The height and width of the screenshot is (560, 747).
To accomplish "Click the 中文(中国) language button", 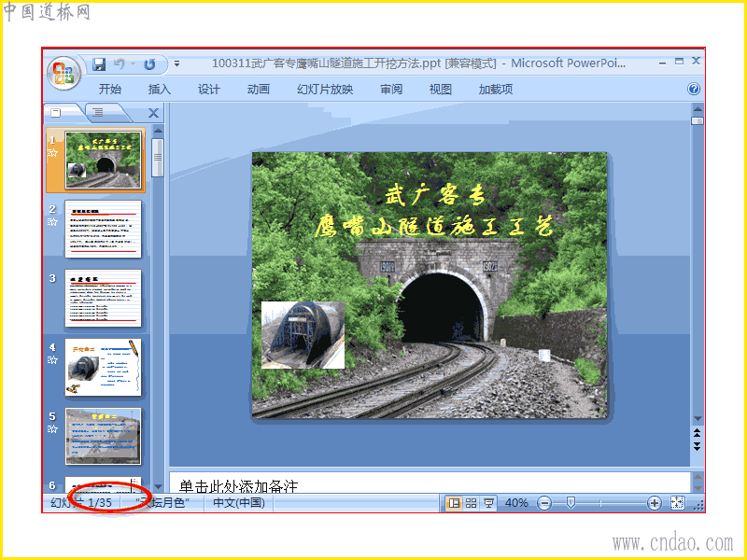I will (x=239, y=503).
